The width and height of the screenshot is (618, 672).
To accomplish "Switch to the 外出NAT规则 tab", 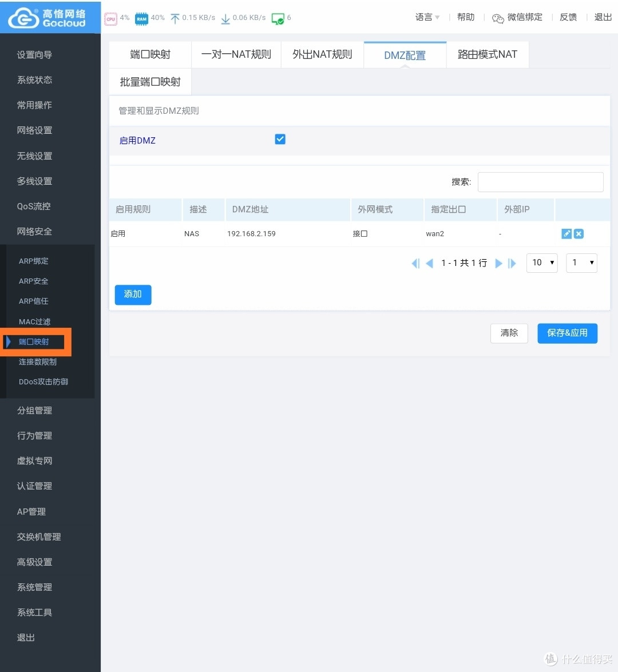I will tap(322, 54).
